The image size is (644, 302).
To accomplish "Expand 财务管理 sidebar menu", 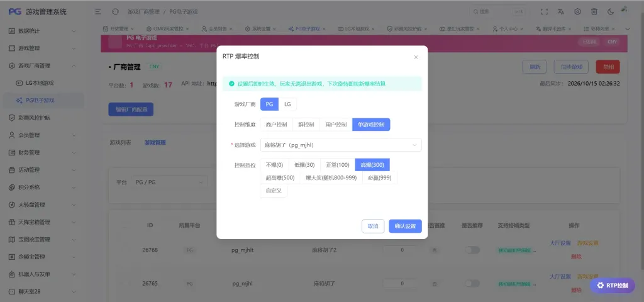I will pyautogui.click(x=74, y=152).
